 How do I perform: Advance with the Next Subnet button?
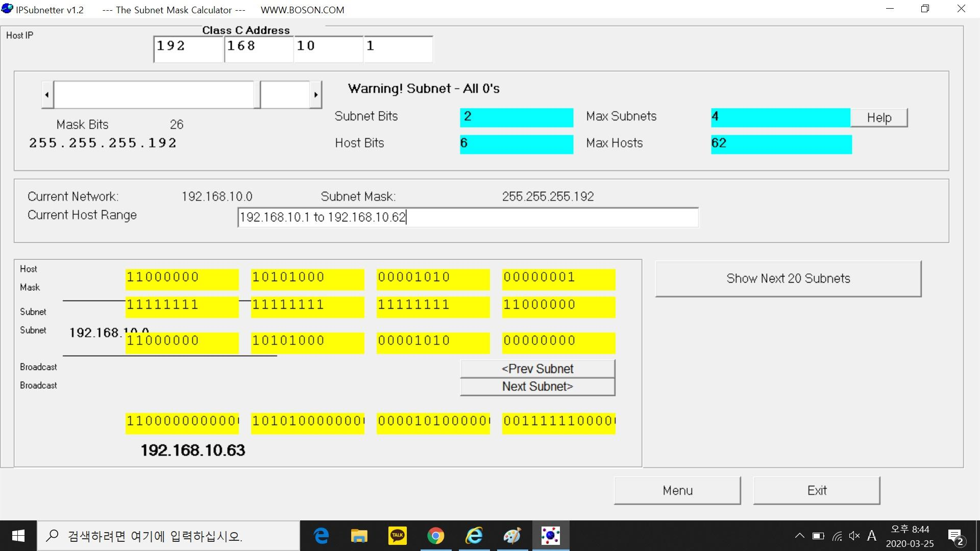(x=537, y=387)
